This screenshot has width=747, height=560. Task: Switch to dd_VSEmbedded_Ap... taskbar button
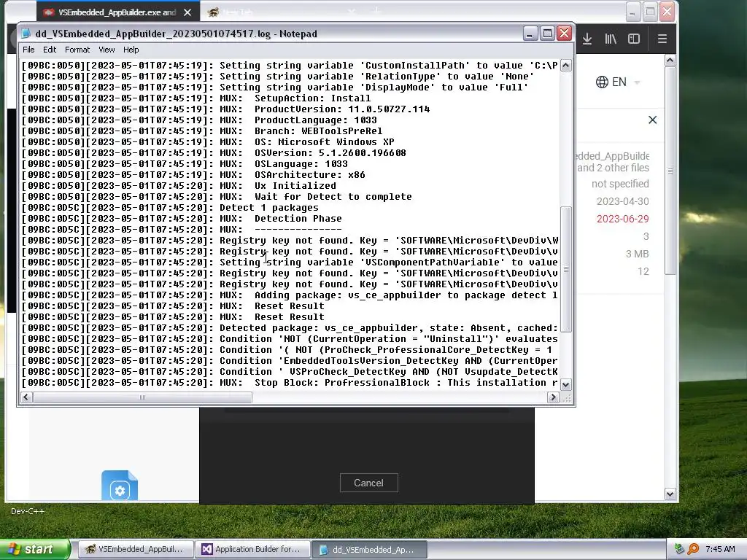click(x=370, y=550)
